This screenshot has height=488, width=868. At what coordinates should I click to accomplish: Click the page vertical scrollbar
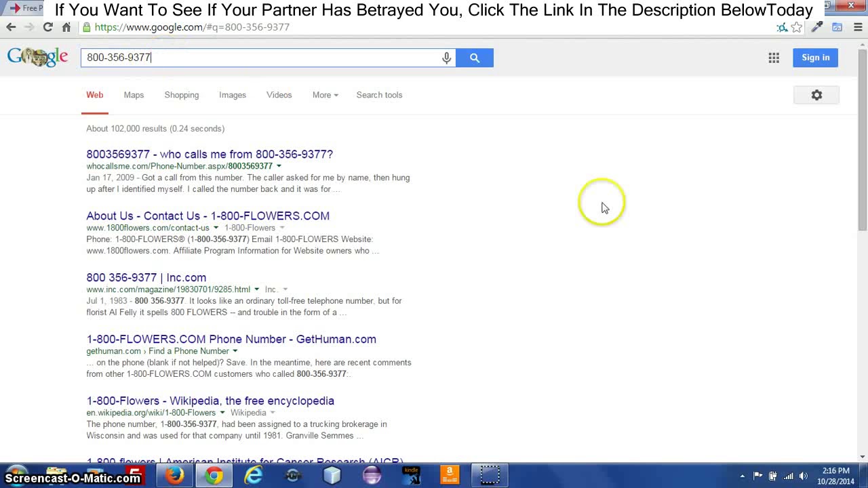click(x=862, y=139)
